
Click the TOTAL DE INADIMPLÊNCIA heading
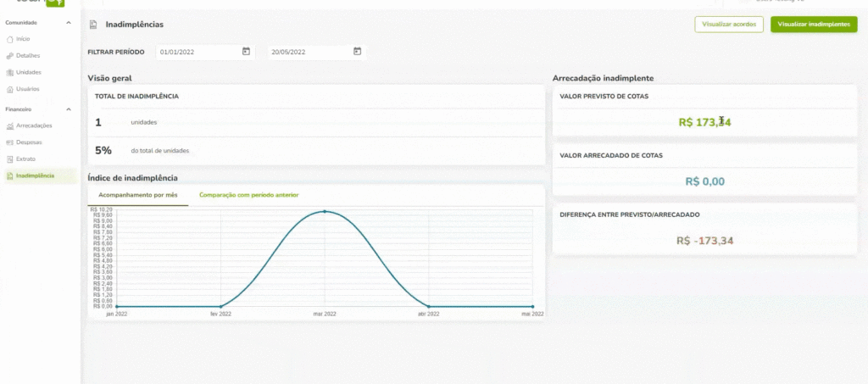coord(136,97)
